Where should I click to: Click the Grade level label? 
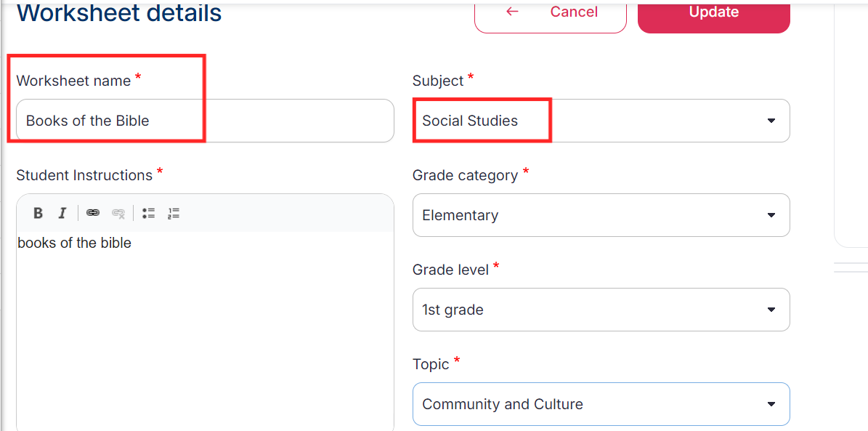click(x=450, y=270)
